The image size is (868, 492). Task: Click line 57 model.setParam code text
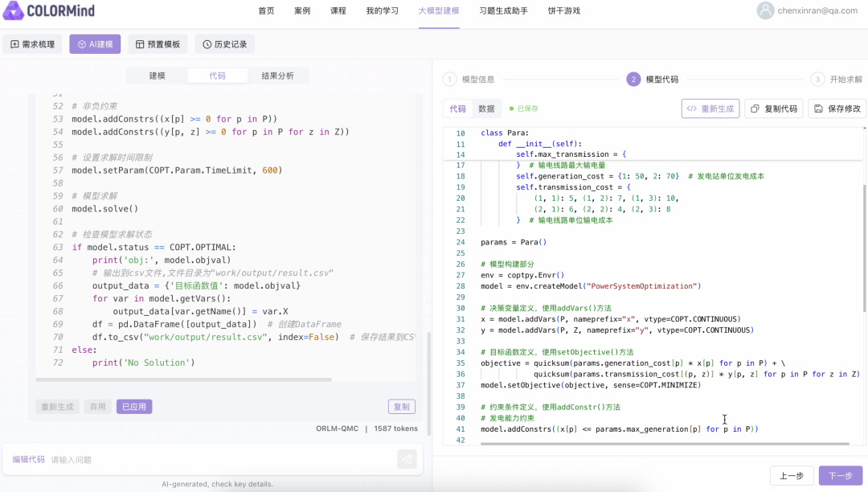[177, 170]
